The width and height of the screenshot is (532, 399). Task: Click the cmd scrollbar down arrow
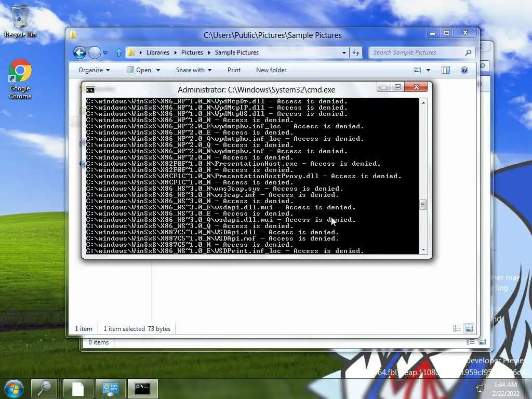[423, 250]
